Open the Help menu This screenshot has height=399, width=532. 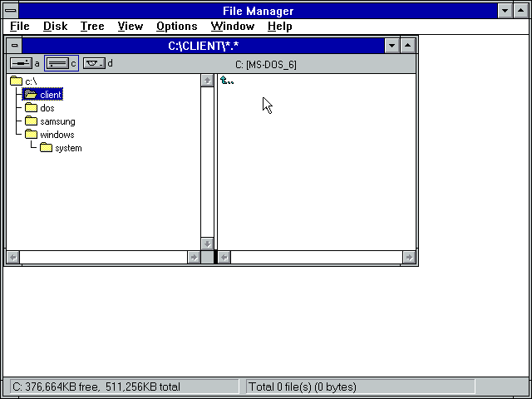click(279, 26)
